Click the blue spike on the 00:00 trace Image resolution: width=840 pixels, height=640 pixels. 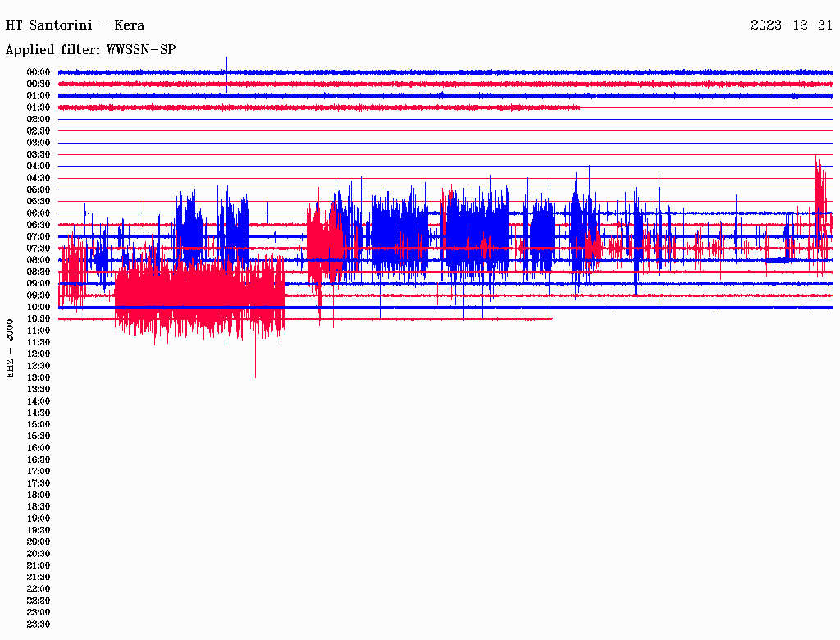pyautogui.click(x=226, y=65)
